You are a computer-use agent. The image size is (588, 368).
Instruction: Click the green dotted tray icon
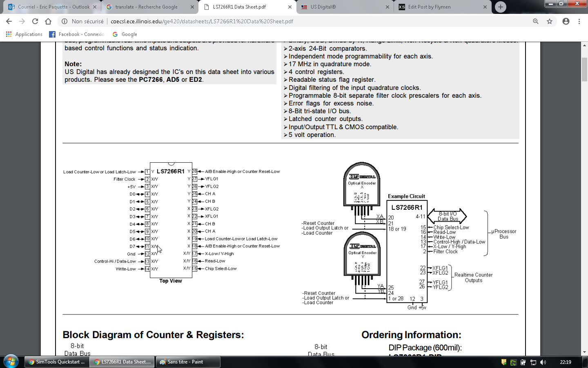pos(513,362)
